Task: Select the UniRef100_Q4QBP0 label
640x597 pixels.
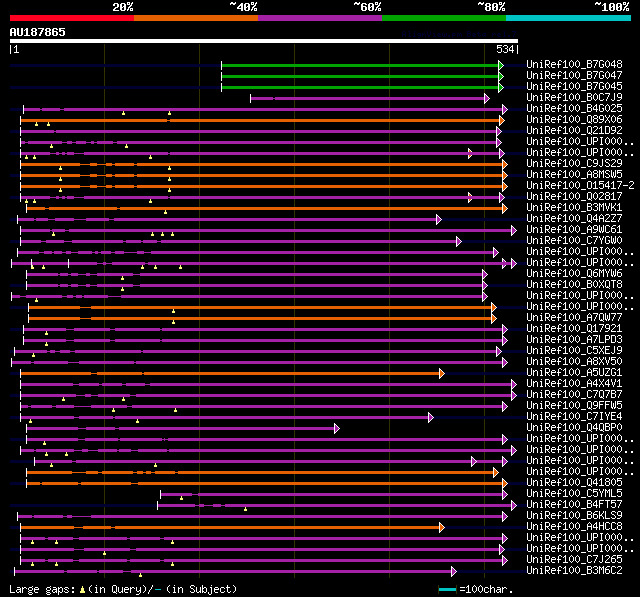Action: (574, 428)
